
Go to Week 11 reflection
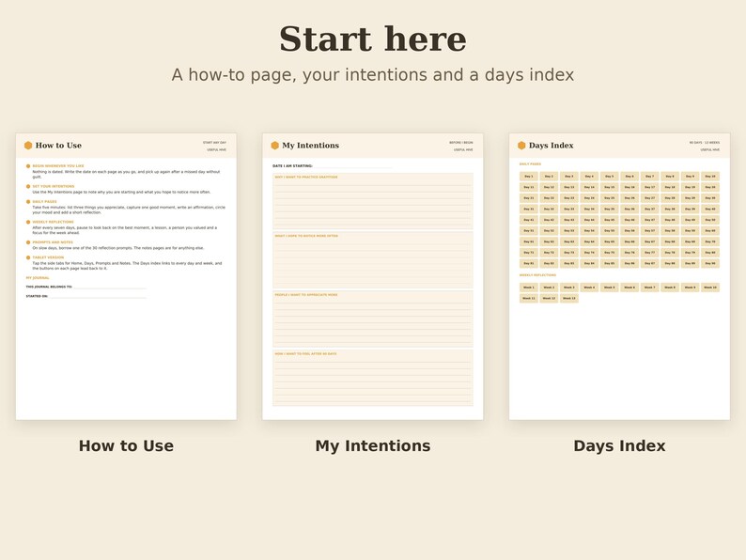529,298
